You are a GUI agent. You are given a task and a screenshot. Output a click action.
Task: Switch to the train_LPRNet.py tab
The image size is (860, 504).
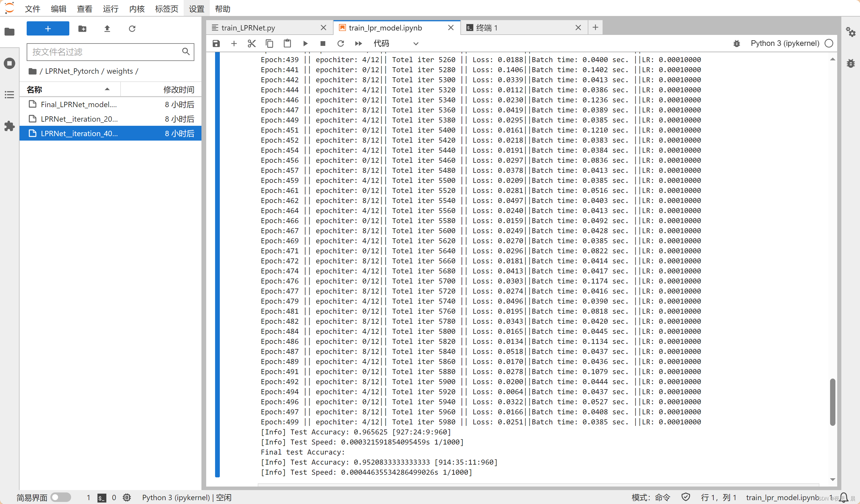point(248,28)
